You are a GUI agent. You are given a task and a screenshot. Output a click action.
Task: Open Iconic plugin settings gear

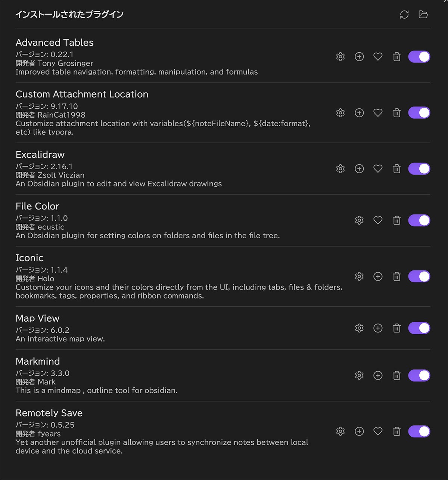coord(359,276)
